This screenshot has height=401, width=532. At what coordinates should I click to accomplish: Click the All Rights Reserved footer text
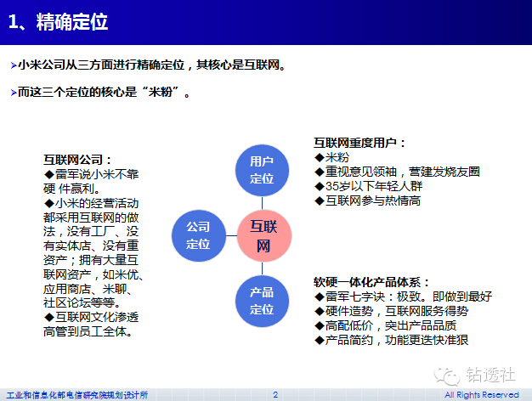click(x=482, y=395)
